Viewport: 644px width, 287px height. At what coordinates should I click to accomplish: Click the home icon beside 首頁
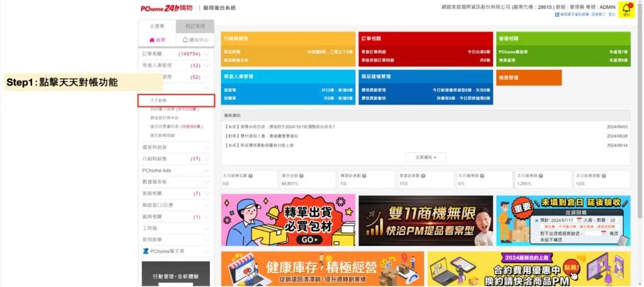pyautogui.click(x=152, y=40)
